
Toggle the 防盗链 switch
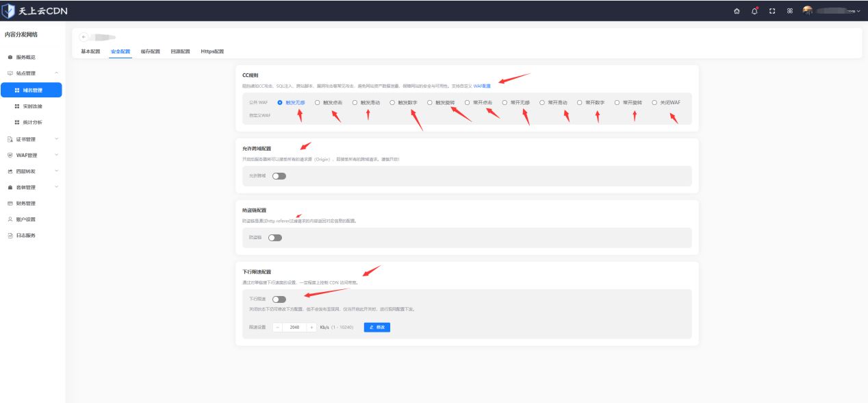click(x=275, y=238)
